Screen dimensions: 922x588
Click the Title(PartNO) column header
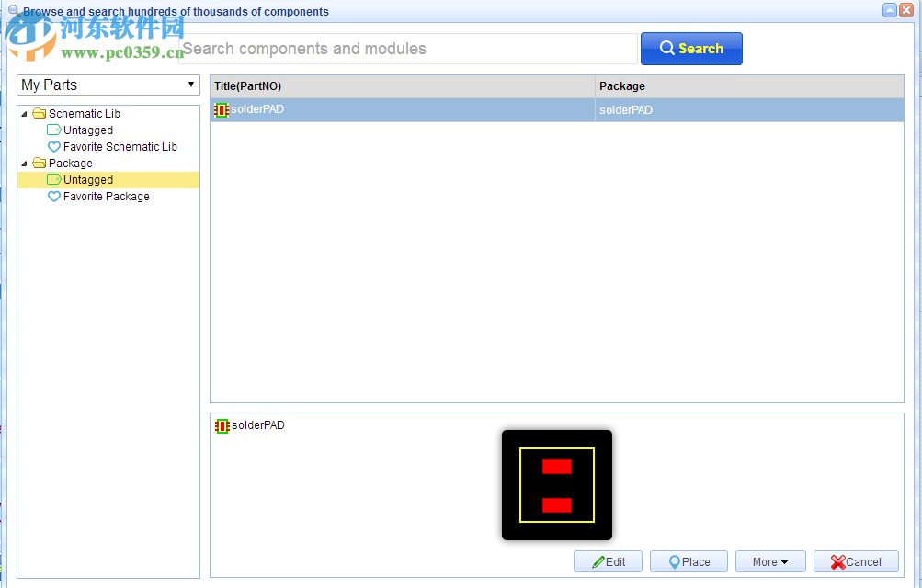coord(403,86)
